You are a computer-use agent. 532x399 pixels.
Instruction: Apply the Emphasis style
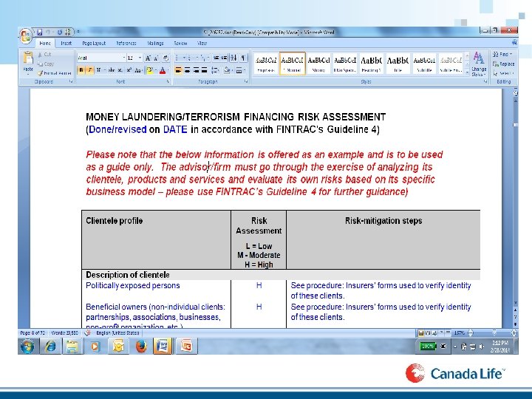[x=266, y=64]
